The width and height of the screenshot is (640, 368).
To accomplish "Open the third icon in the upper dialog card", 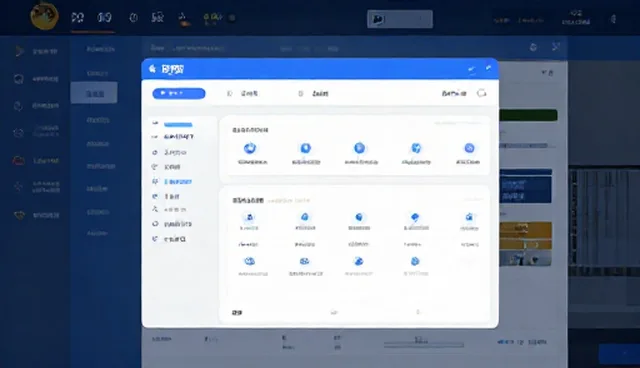I will coord(360,148).
